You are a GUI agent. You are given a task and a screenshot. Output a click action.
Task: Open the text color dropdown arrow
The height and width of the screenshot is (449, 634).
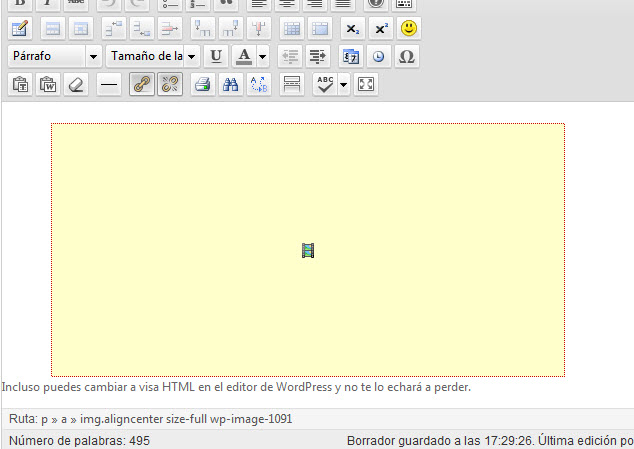pyautogui.click(x=262, y=56)
